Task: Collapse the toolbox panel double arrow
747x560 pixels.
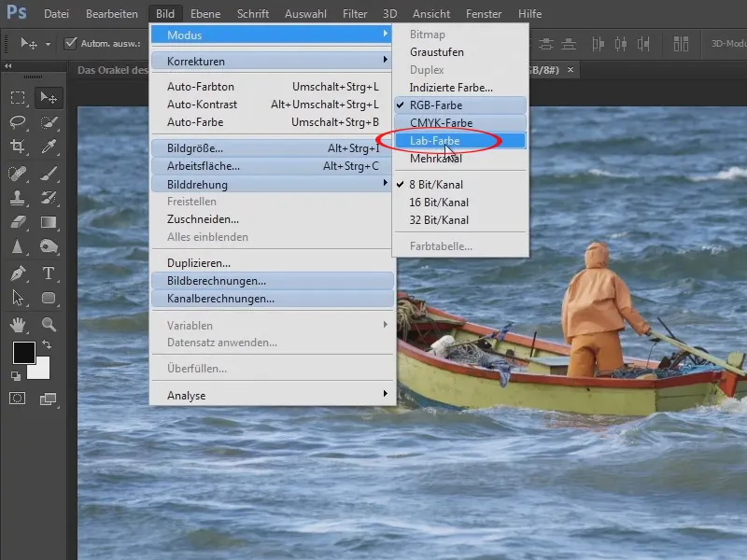Action: coord(7,65)
